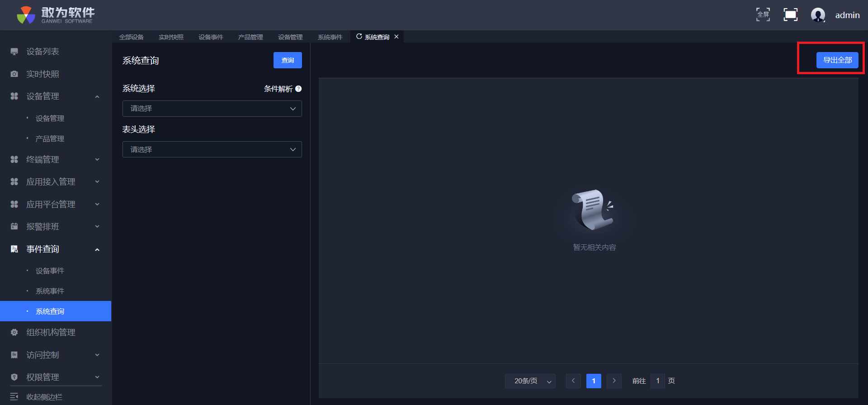Image resolution: width=868 pixels, height=405 pixels.
Task: Select page 1 in pagination
Action: pos(594,381)
